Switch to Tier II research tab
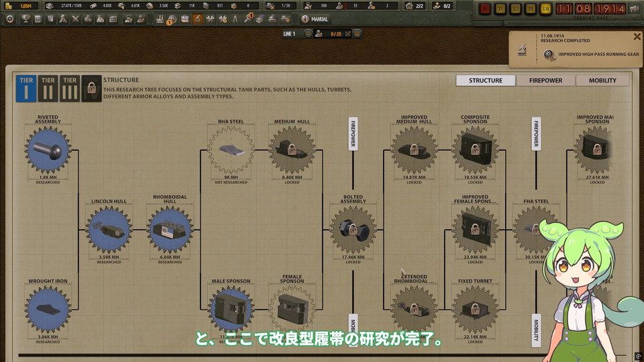Viewport: 644px width, 362px height. [48, 88]
